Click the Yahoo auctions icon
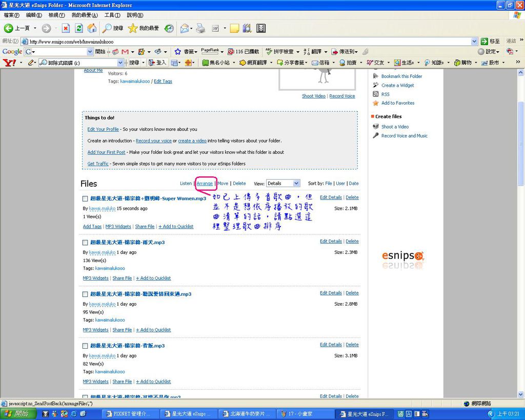Screen dimensions: 525x420 point(342,63)
